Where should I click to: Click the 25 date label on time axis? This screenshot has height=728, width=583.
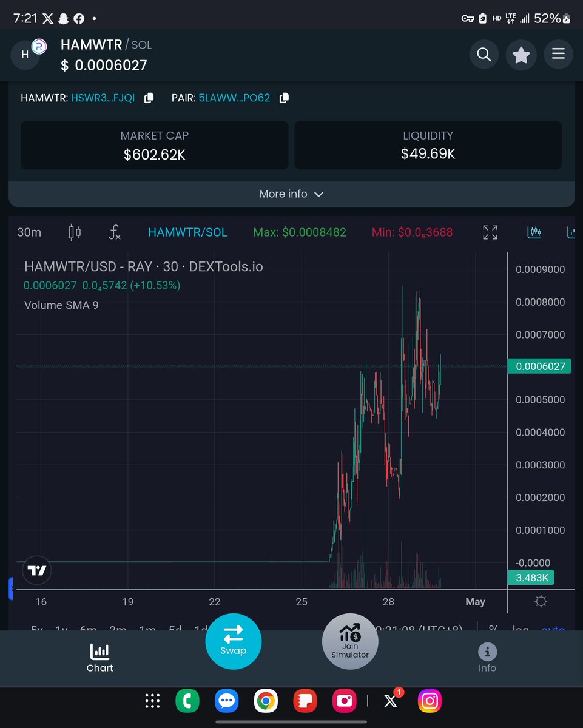point(302,602)
